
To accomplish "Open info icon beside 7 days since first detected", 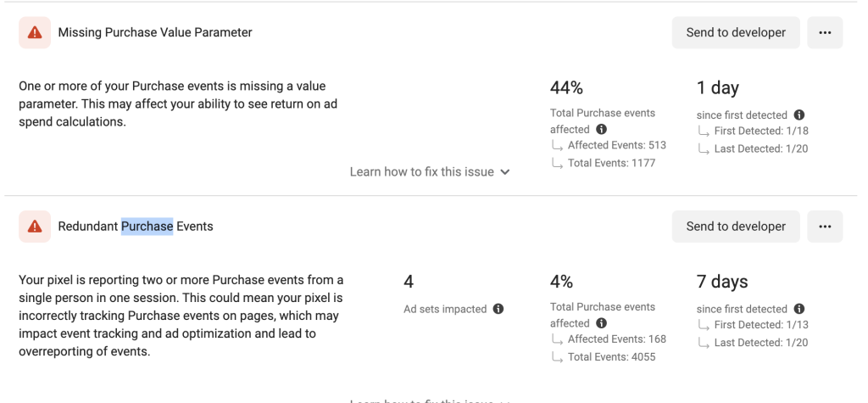I will [x=799, y=309].
